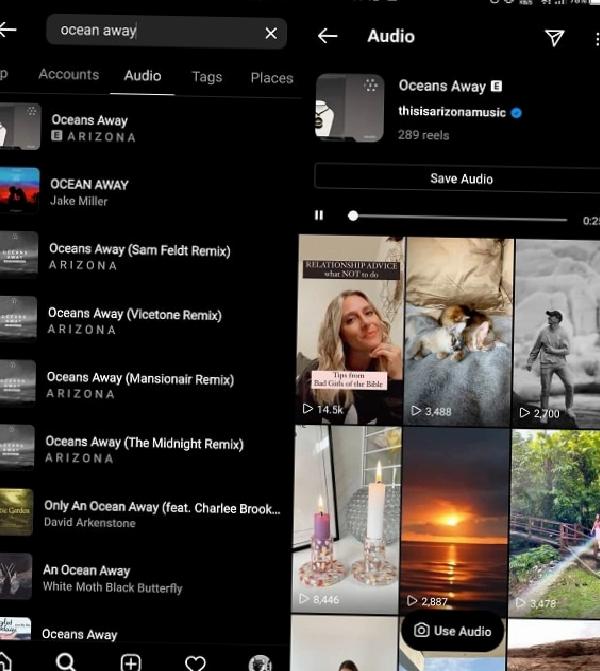The image size is (600, 671).
Task: Select the Audio tab
Action: pos(143,76)
